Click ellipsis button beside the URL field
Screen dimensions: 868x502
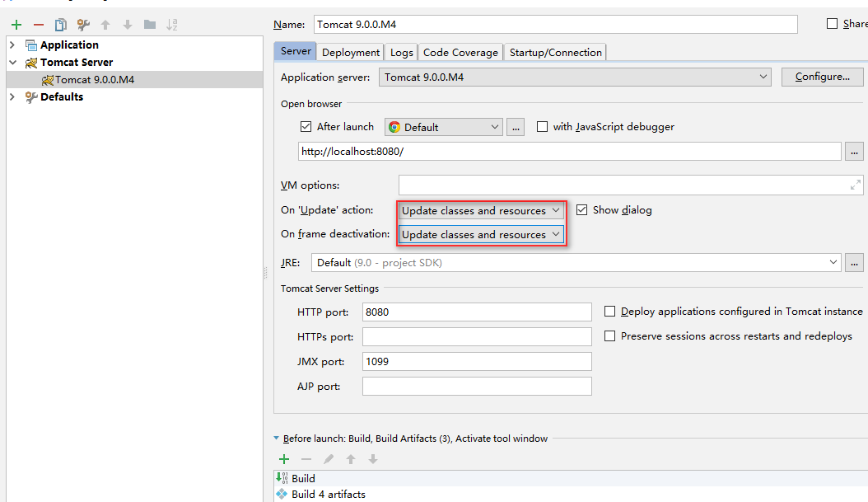click(854, 152)
